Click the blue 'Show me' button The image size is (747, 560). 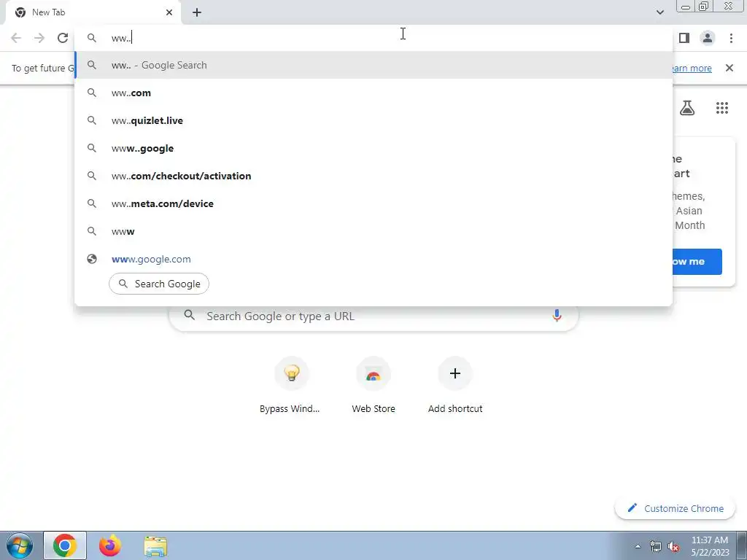[697, 262]
